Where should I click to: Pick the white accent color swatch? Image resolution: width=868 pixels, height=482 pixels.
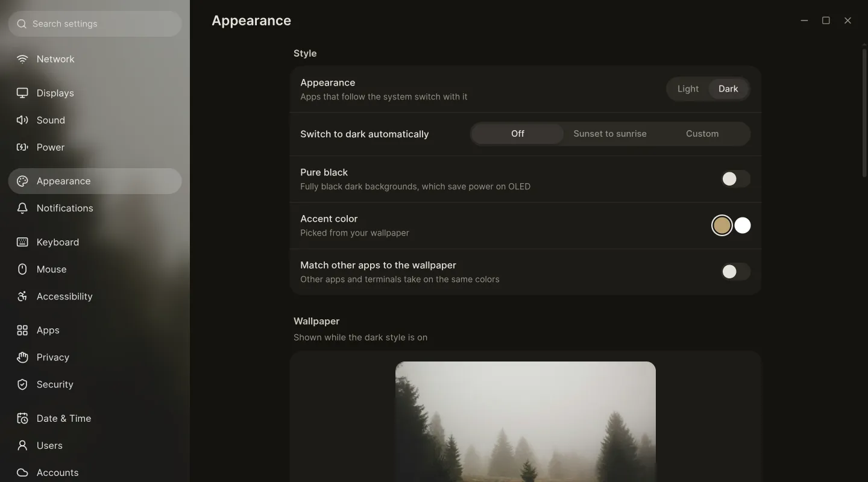click(743, 225)
